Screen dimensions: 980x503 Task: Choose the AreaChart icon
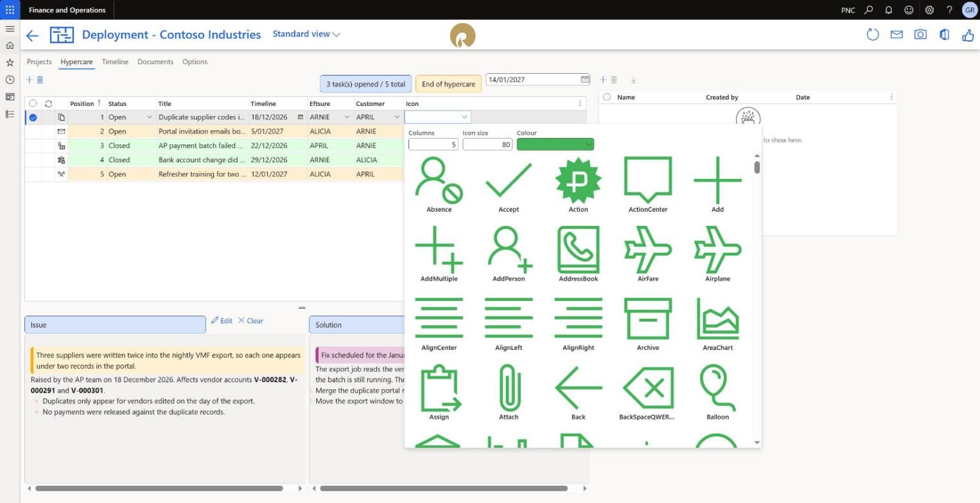717,323
